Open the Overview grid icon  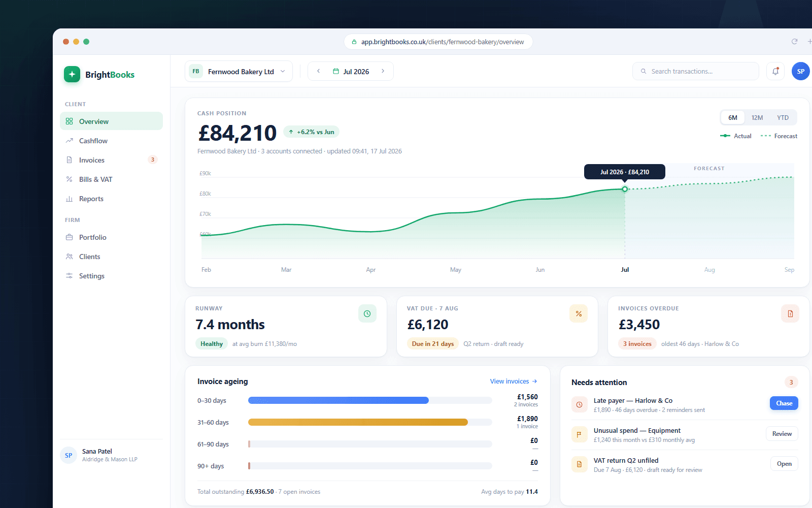(x=70, y=121)
